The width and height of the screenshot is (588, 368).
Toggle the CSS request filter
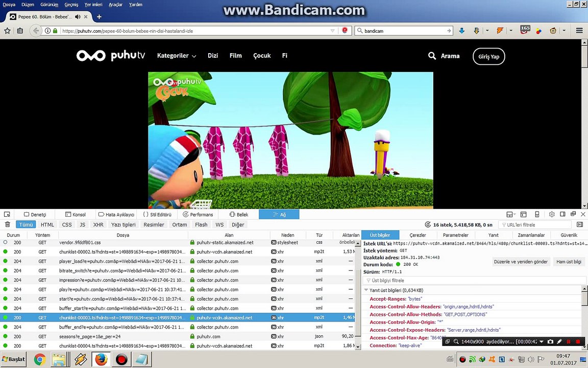coord(67,224)
